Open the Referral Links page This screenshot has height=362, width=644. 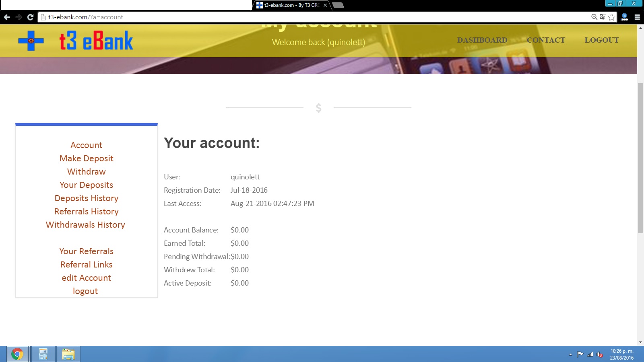(x=86, y=265)
